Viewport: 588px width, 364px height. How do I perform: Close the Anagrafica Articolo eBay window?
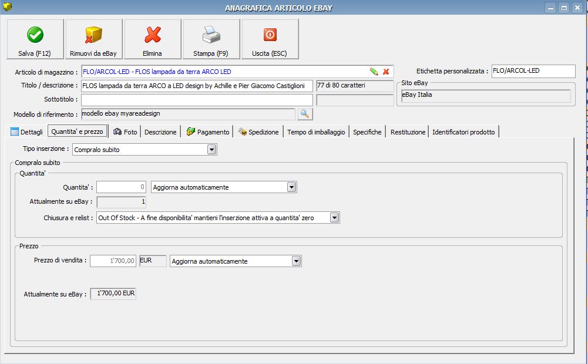coord(577,8)
